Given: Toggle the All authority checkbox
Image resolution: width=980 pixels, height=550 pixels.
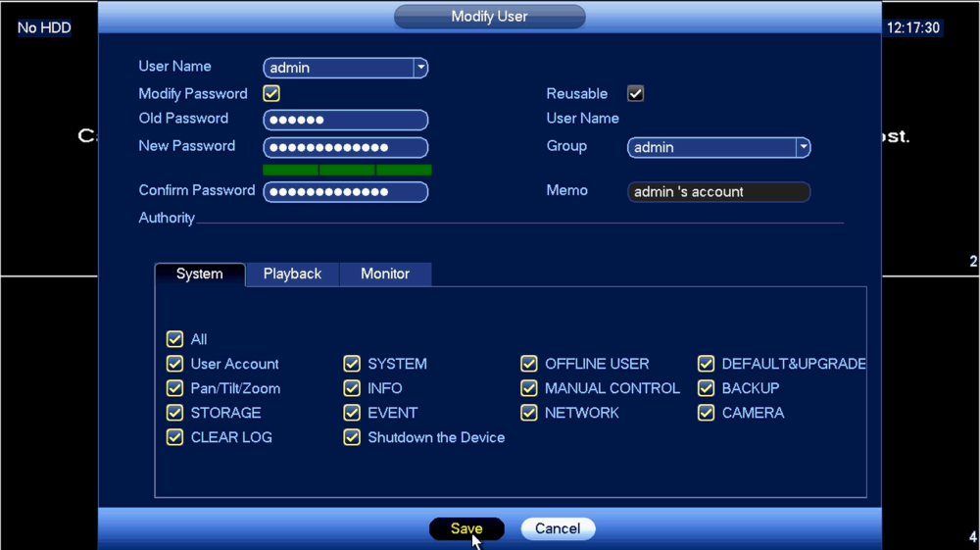Looking at the screenshot, I should (175, 339).
